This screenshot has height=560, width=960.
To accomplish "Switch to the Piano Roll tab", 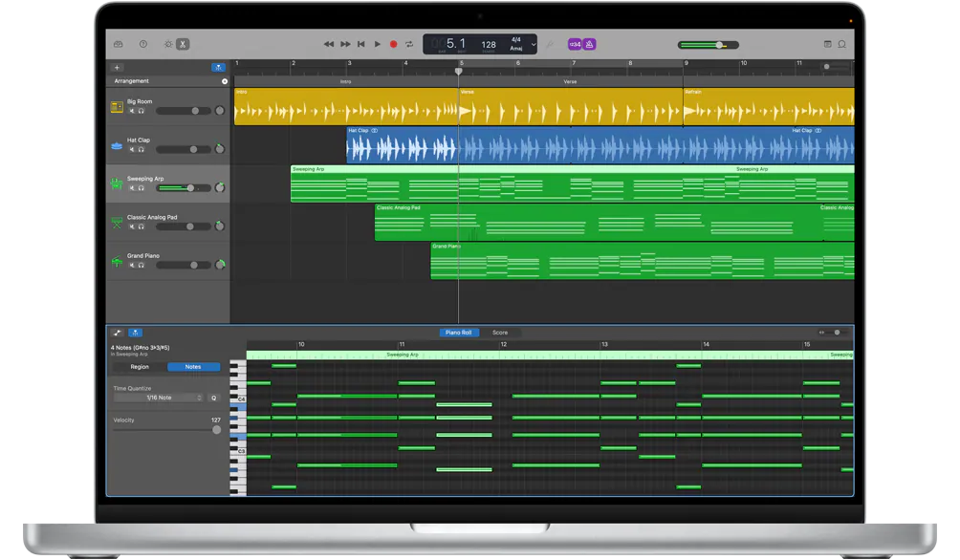I will [459, 333].
